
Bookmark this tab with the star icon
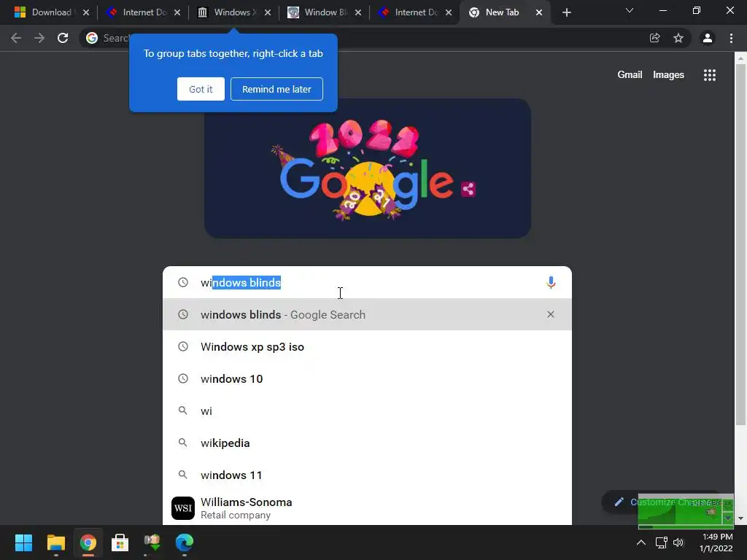pos(678,38)
